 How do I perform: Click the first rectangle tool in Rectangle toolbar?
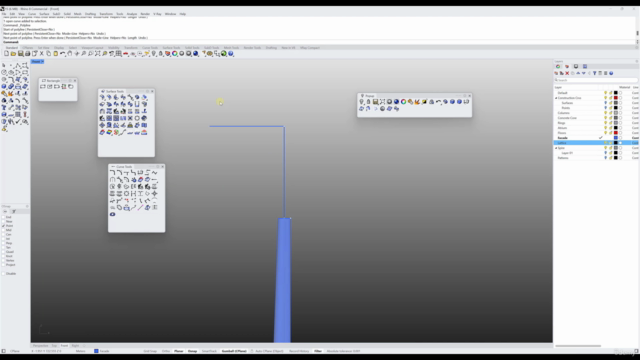click(x=42, y=87)
